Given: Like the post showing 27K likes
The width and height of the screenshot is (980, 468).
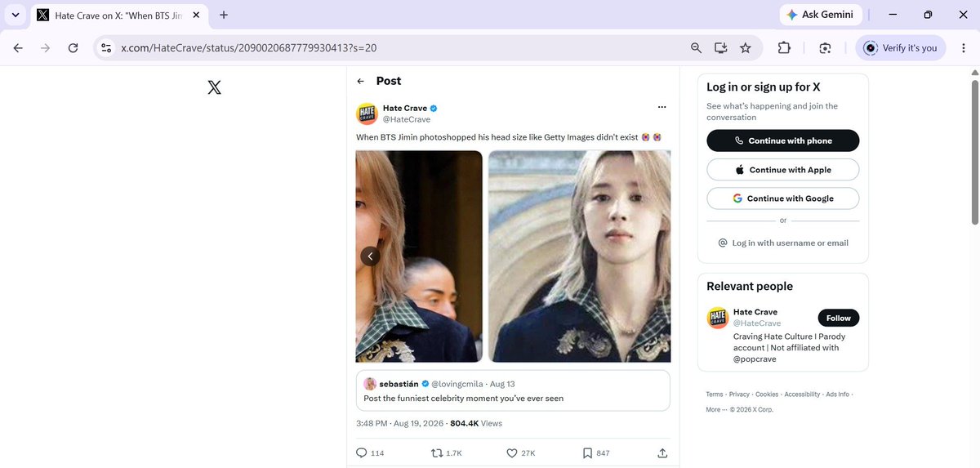Looking at the screenshot, I should [x=512, y=453].
